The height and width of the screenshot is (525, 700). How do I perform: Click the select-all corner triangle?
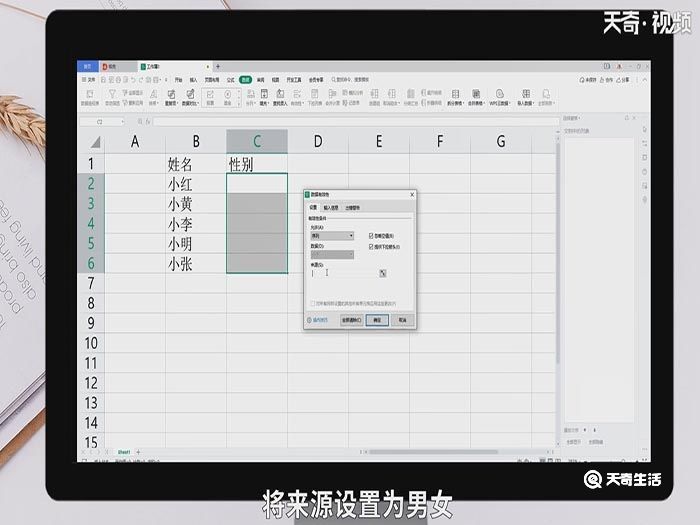(x=95, y=142)
